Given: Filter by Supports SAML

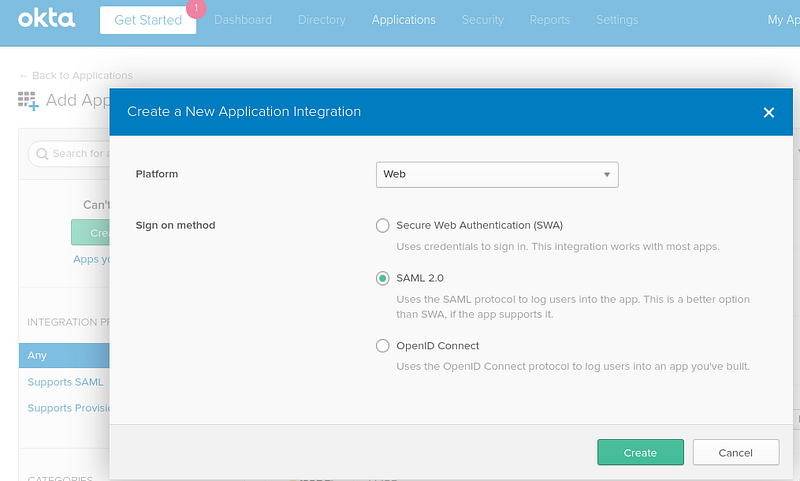Looking at the screenshot, I should point(65,382).
